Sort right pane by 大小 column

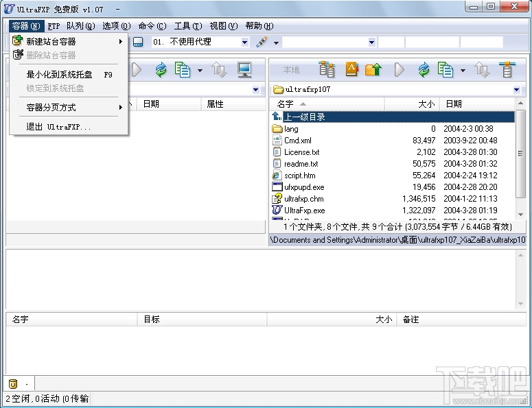412,104
